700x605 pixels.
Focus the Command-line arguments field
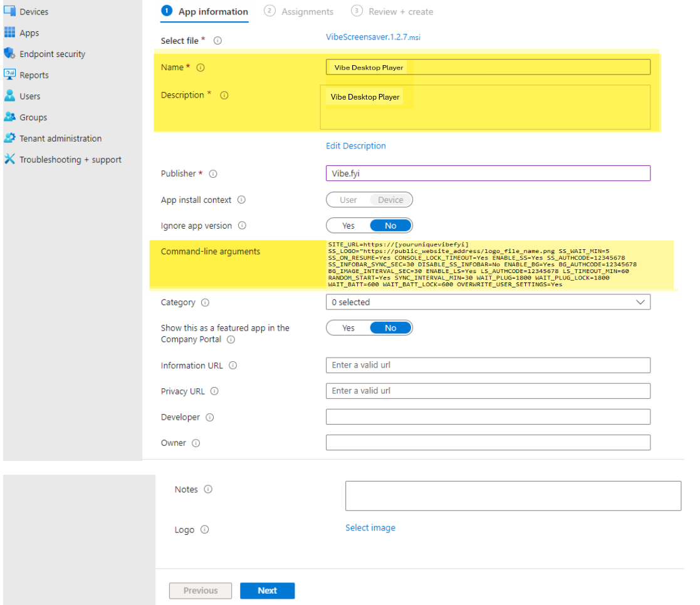click(499, 264)
